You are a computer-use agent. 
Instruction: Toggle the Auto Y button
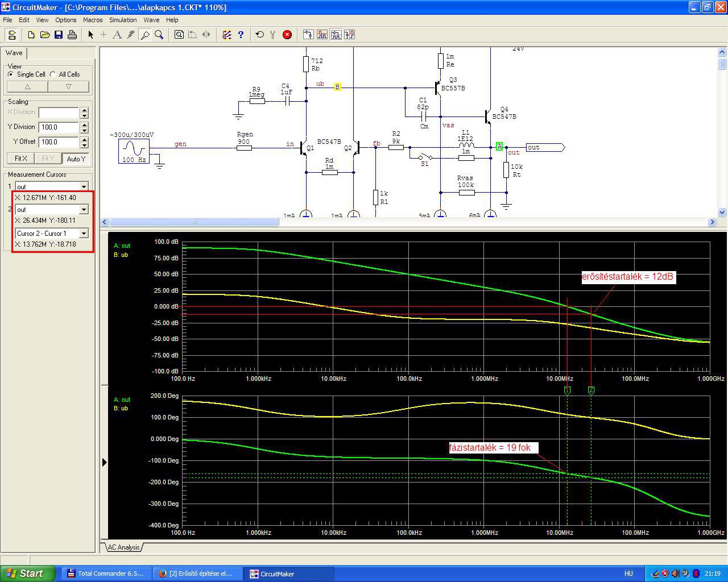point(75,159)
